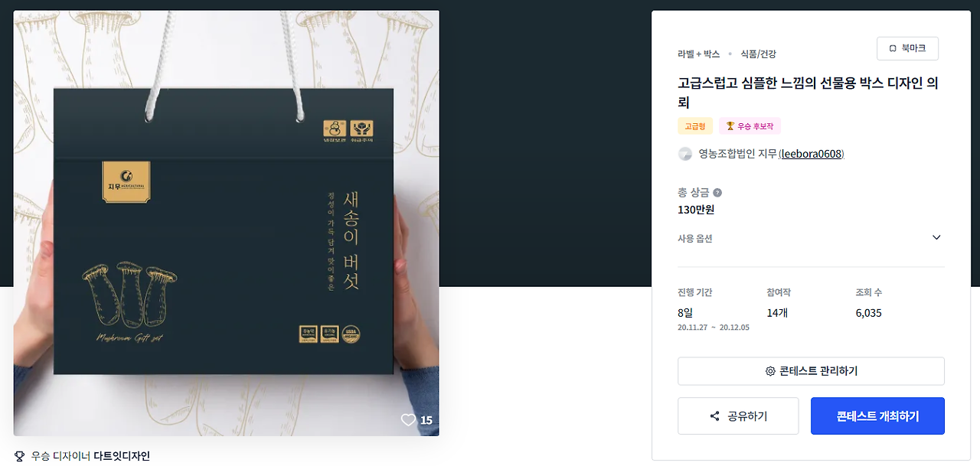The width and height of the screenshot is (980, 466).
Task: Click the 다트잇디자인 designer name
Action: [x=122, y=456]
